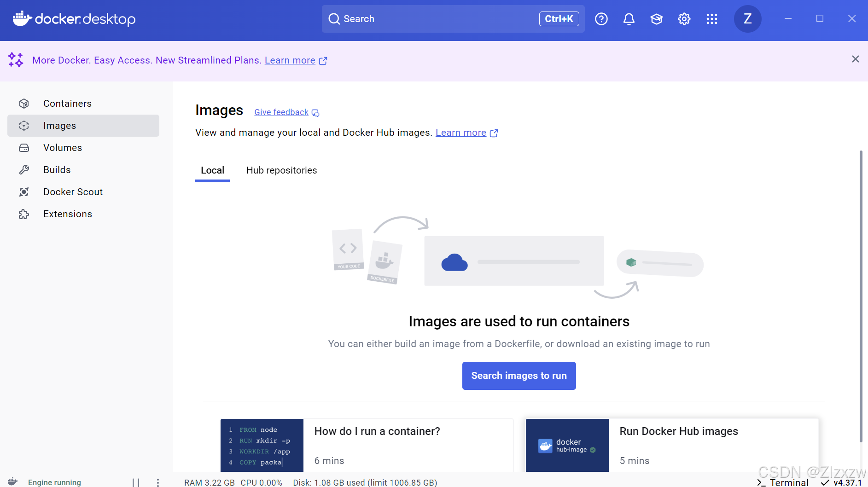The width and height of the screenshot is (868, 487).
Task: Click the Volumes drive icon in sidebar
Action: coord(24,148)
